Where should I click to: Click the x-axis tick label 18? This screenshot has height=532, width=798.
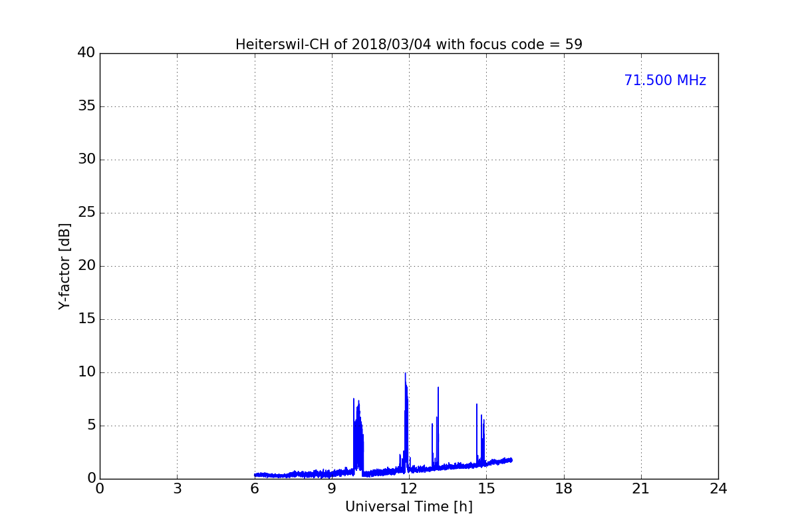coord(564,489)
